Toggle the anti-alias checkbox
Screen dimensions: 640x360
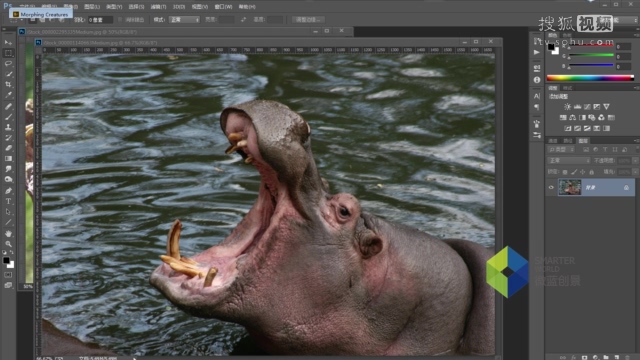click(120, 20)
